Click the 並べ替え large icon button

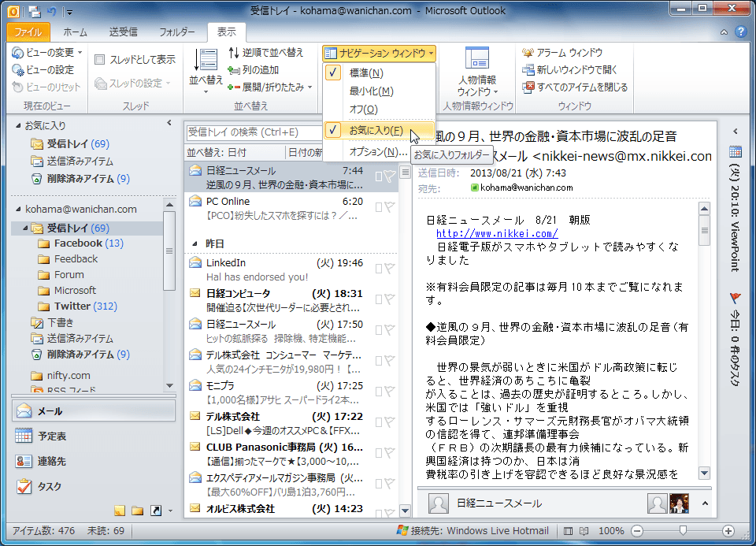[206, 69]
